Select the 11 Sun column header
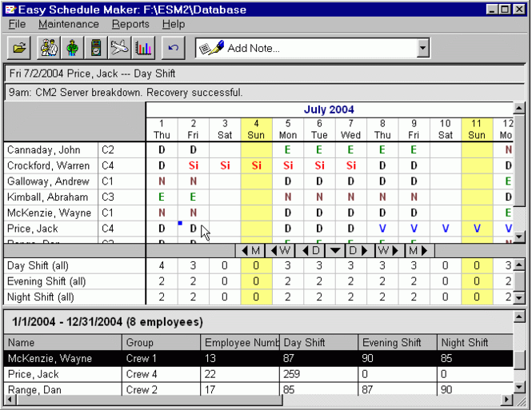This screenshot has height=410, width=532. (x=477, y=129)
